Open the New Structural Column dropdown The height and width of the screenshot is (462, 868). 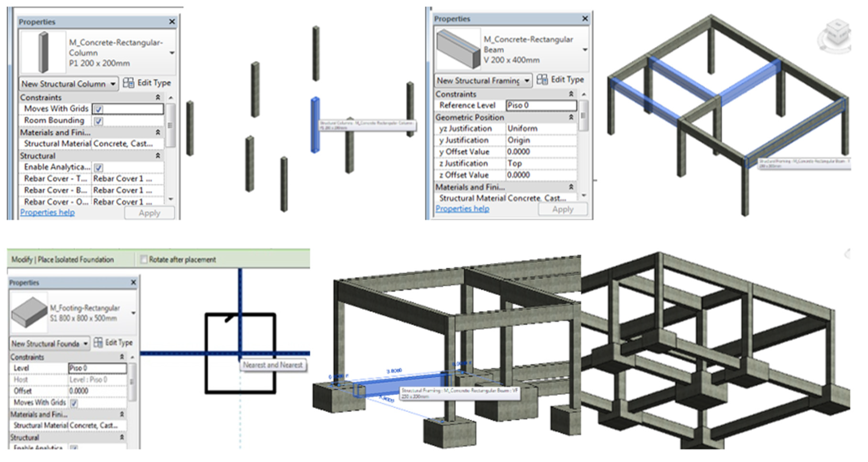coord(113,83)
